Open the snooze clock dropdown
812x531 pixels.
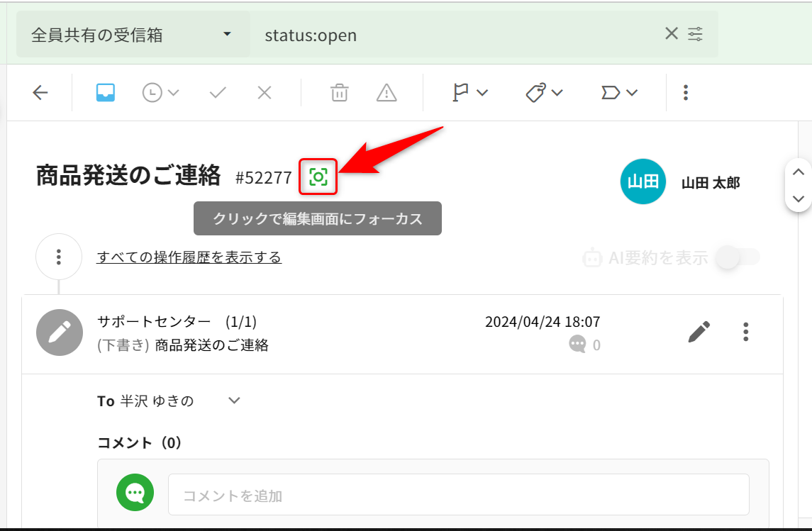tap(160, 93)
